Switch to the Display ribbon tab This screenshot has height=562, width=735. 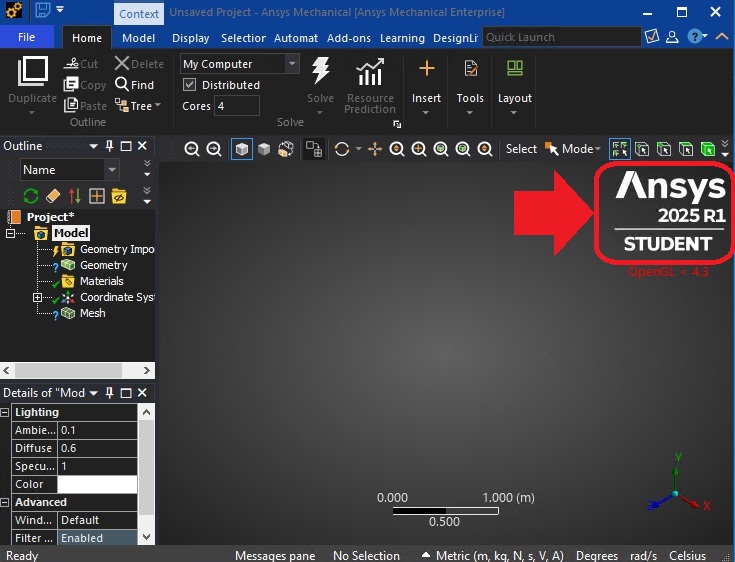(190, 38)
